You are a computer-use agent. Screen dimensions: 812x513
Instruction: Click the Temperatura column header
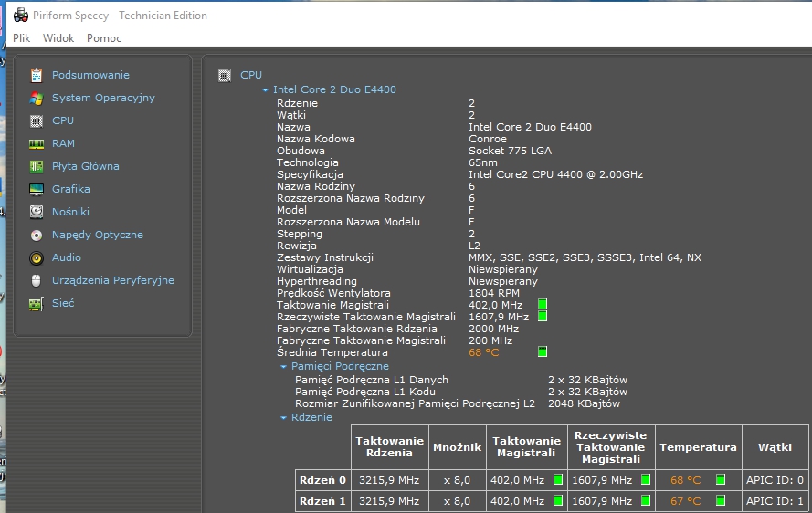(698, 447)
